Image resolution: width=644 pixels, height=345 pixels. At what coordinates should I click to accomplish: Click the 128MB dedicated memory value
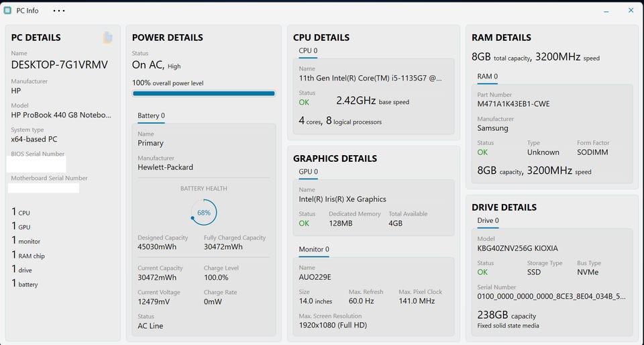341,224
